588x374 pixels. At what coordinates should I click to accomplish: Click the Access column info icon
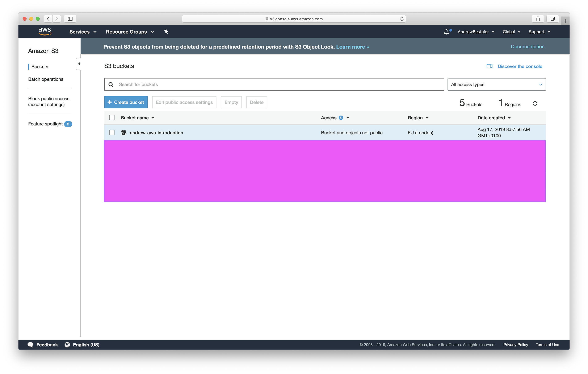pos(341,117)
